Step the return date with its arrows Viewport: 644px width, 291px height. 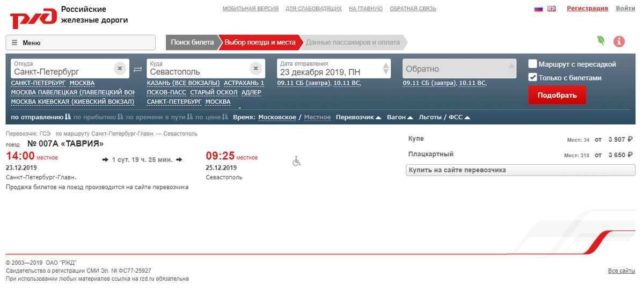(511, 69)
